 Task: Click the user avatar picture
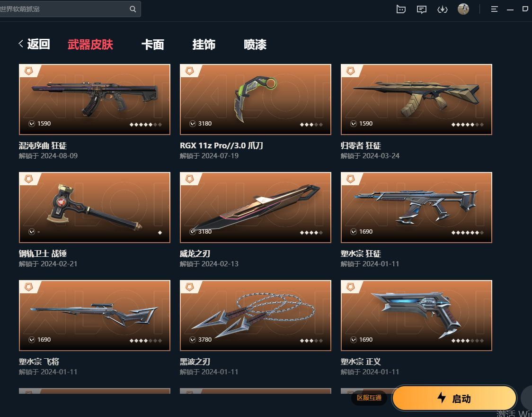pyautogui.click(x=463, y=9)
